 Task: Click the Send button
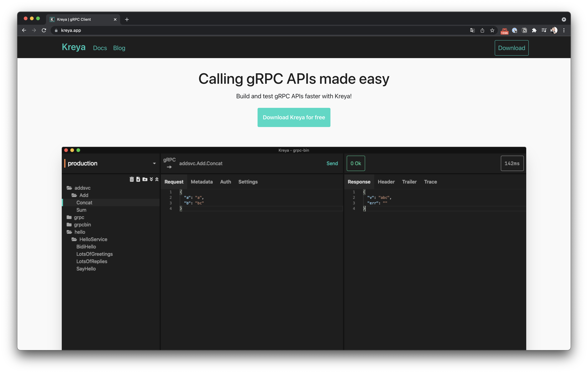[332, 163]
